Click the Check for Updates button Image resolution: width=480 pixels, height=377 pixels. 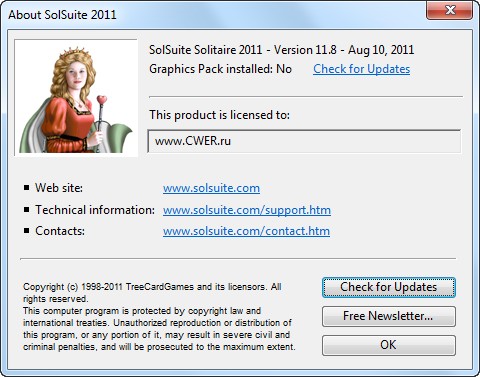click(x=389, y=287)
